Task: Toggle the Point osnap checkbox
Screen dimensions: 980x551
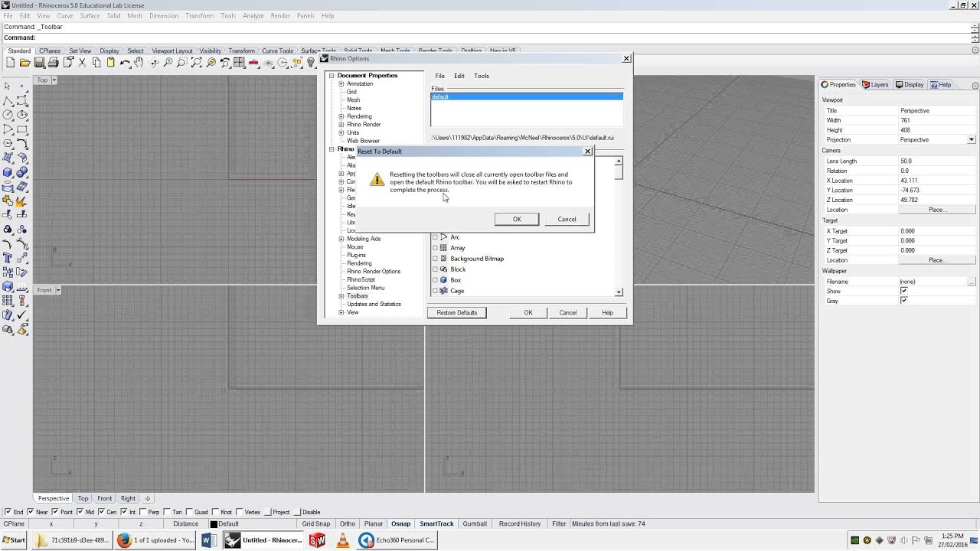Action: tap(55, 512)
